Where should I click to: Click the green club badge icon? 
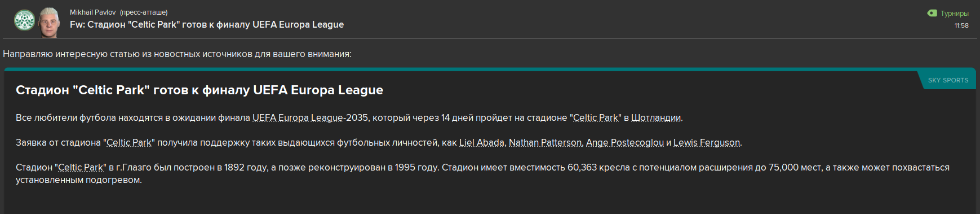pyautogui.click(x=24, y=20)
